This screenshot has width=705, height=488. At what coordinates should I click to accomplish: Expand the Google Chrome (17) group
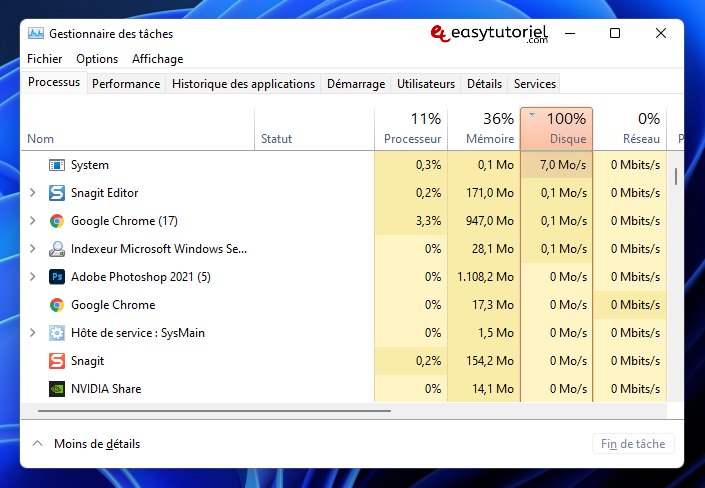tap(32, 221)
